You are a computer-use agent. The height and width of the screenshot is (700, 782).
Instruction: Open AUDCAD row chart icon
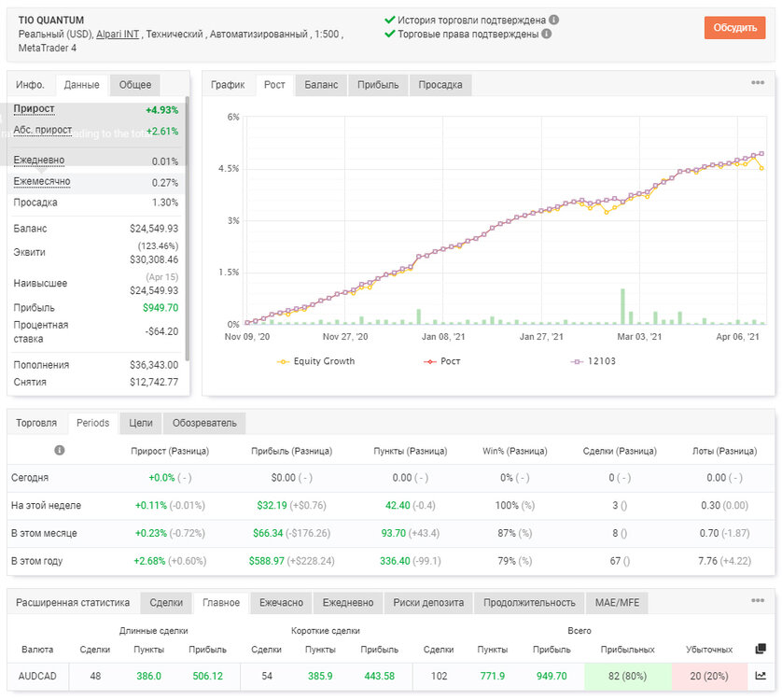(761, 676)
